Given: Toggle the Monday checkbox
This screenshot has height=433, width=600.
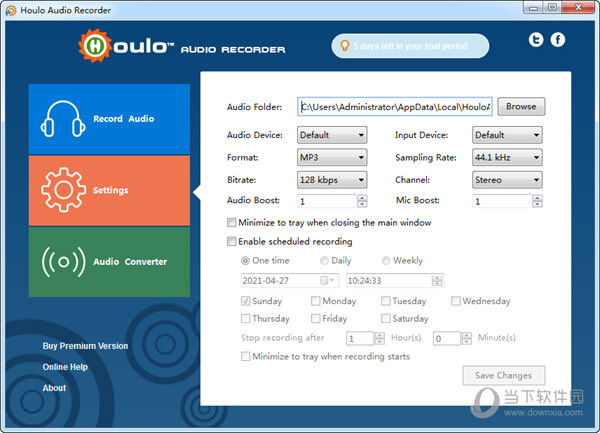Looking at the screenshot, I should [x=315, y=301].
